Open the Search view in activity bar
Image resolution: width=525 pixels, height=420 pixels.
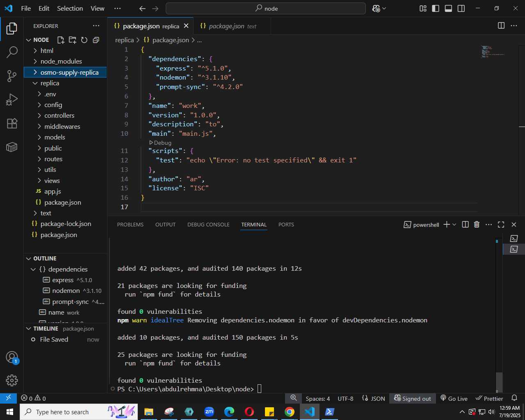coord(12,52)
